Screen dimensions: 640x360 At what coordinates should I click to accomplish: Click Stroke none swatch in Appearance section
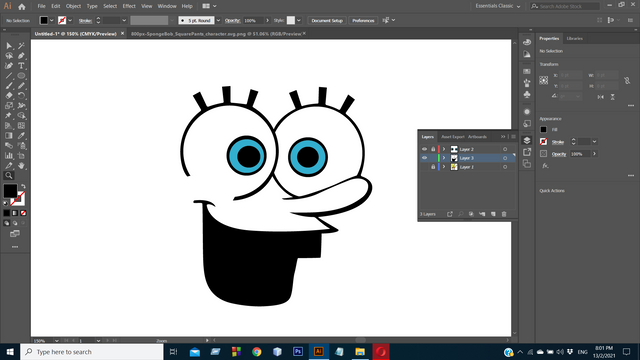(x=543, y=142)
